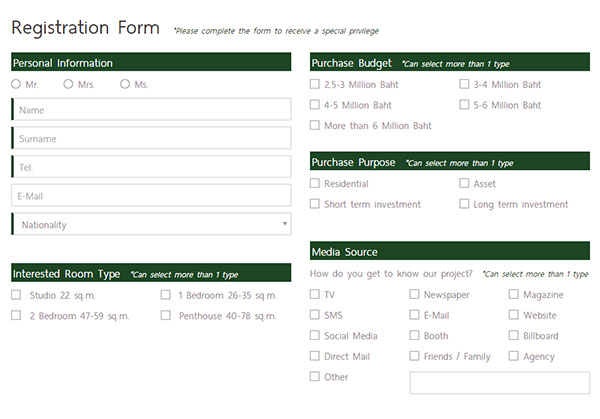Check More than 6 Million Baht
This screenshot has height=419, width=600.
315,126
